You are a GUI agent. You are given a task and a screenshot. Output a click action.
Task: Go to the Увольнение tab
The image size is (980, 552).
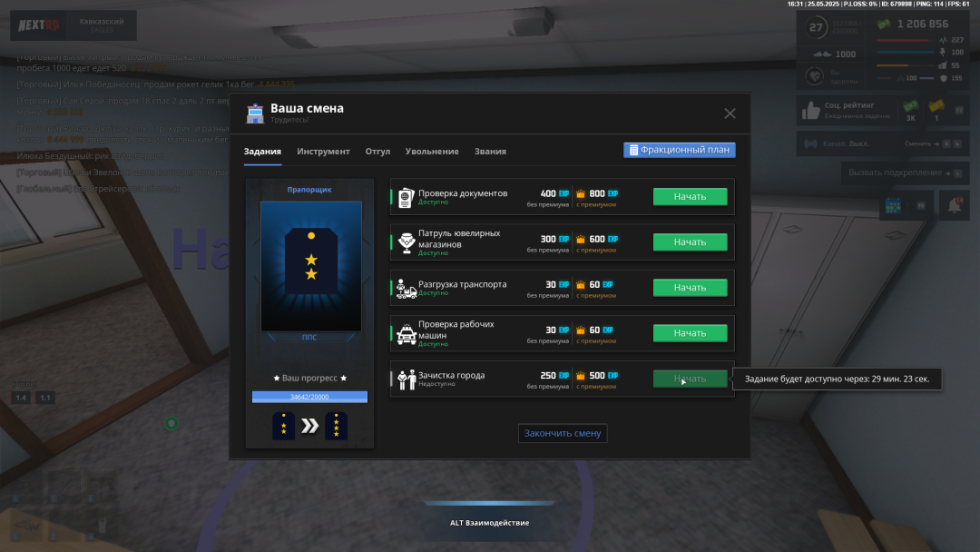coord(432,152)
